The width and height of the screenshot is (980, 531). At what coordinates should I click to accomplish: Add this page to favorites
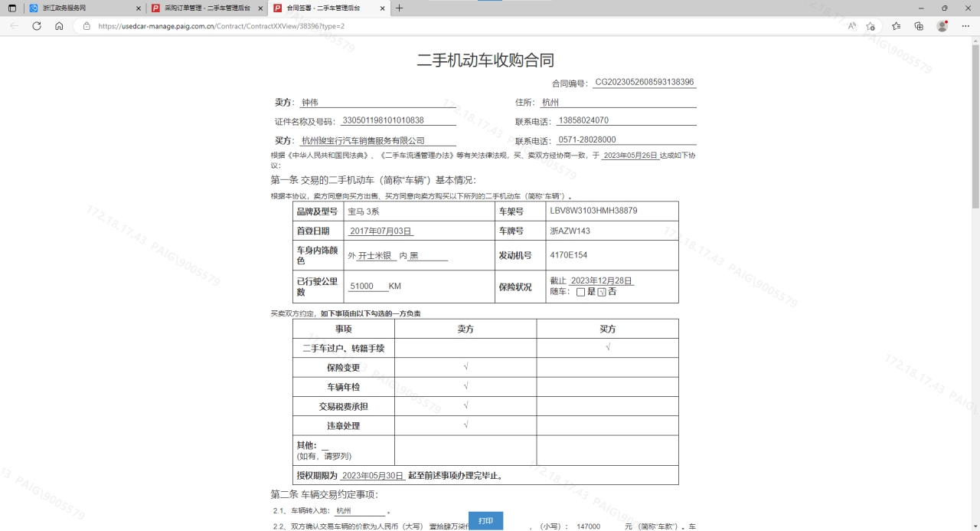coord(871,25)
